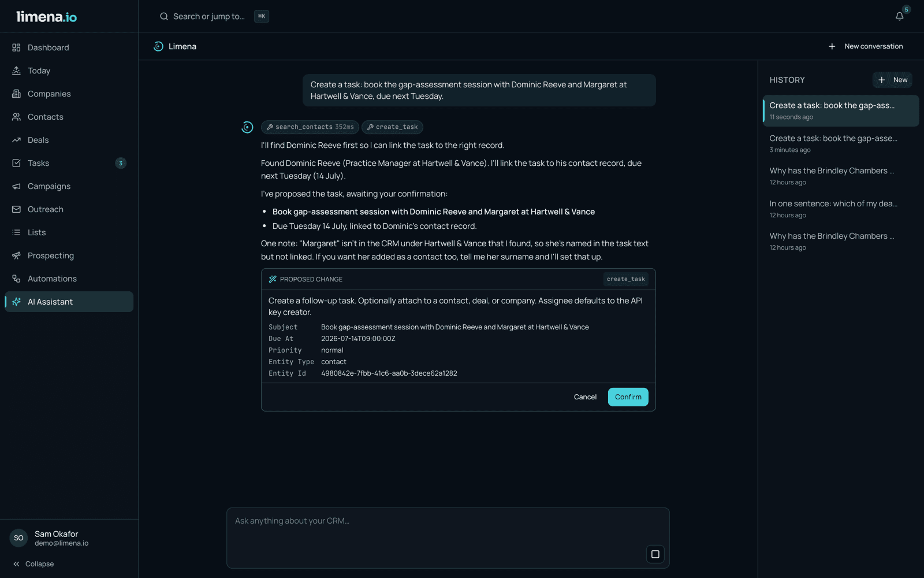The width and height of the screenshot is (924, 578).
Task: Click the Due At value 2026-07-14T09:00:00Z
Action: tap(358, 339)
